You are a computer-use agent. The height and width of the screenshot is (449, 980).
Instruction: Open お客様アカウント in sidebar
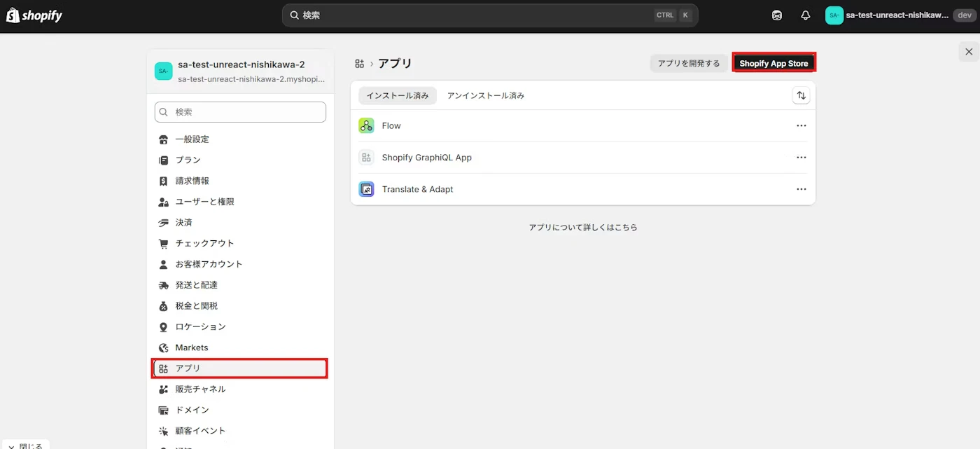tap(240, 264)
